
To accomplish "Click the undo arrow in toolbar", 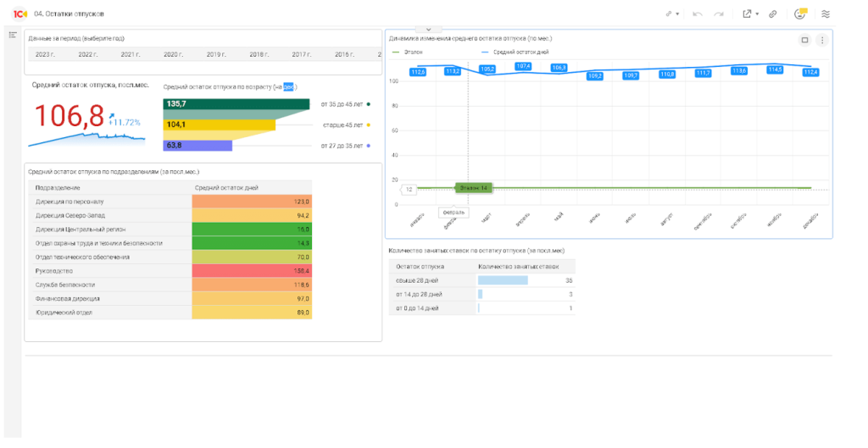I will click(698, 14).
